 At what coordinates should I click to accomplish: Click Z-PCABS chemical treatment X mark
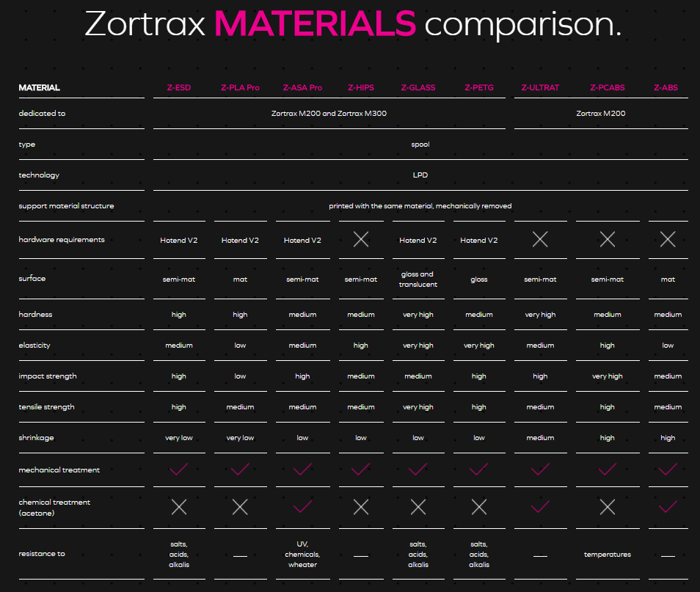tap(607, 507)
